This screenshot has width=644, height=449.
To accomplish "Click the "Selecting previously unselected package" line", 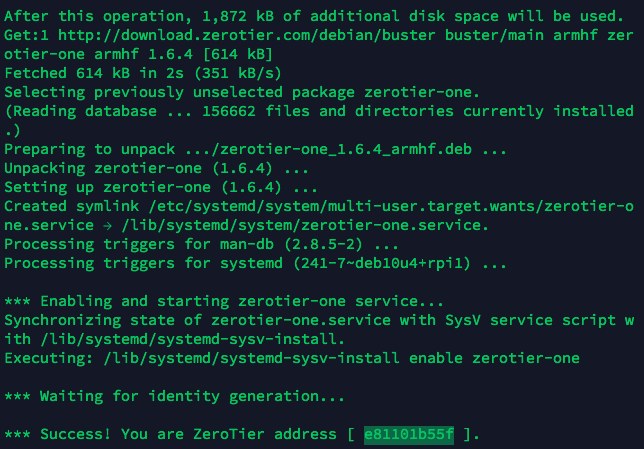I will click(242, 92).
